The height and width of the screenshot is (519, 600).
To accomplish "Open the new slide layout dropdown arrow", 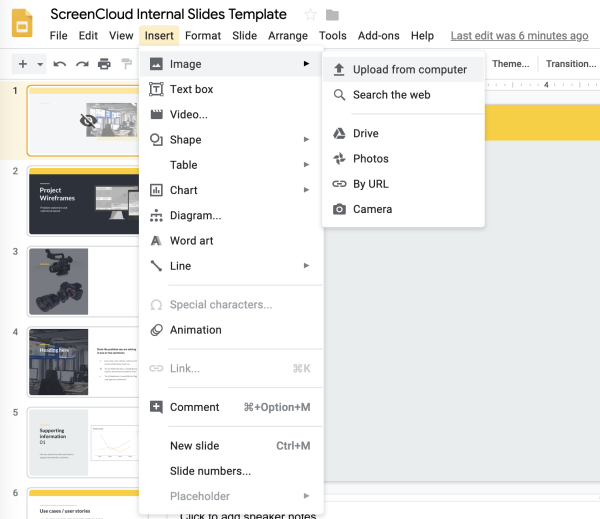I will [40, 64].
